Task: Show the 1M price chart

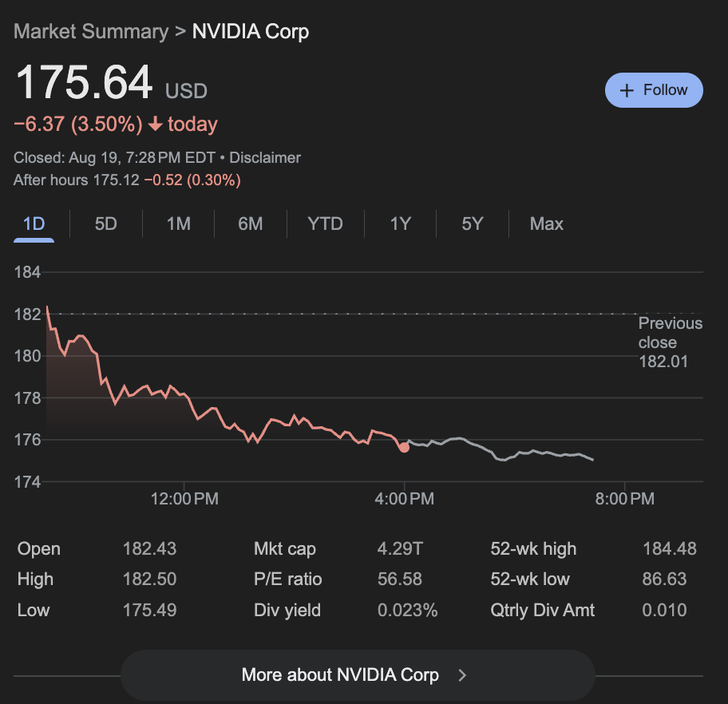Action: tap(178, 224)
